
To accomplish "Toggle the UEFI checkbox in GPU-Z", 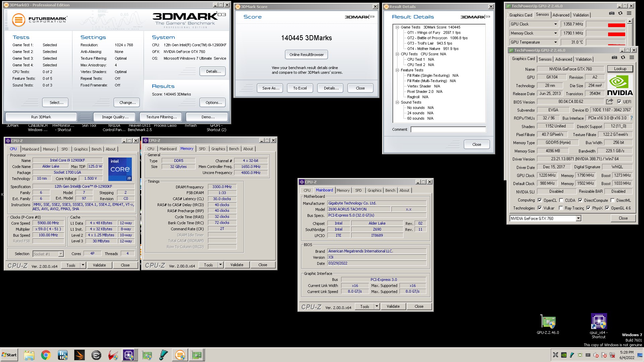I will [x=619, y=102].
